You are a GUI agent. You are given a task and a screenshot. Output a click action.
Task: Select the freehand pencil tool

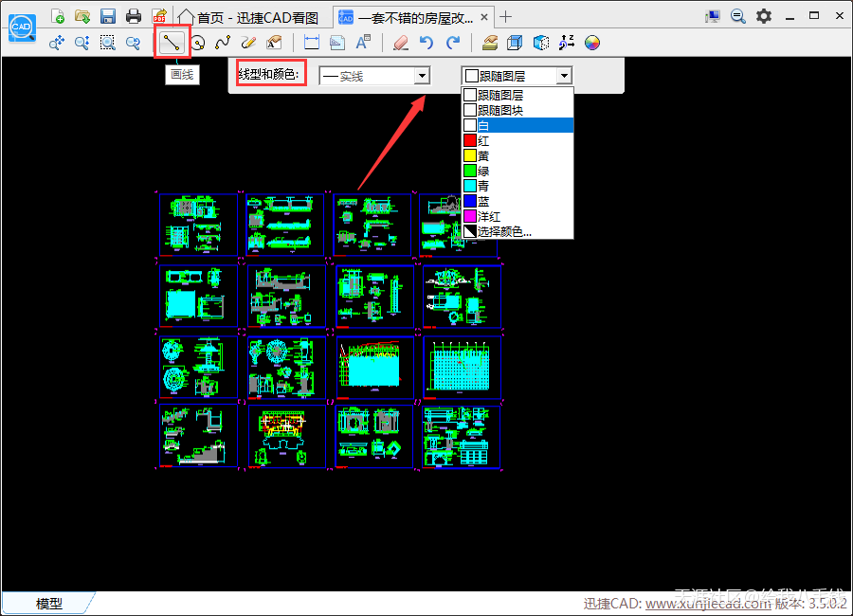(x=248, y=43)
